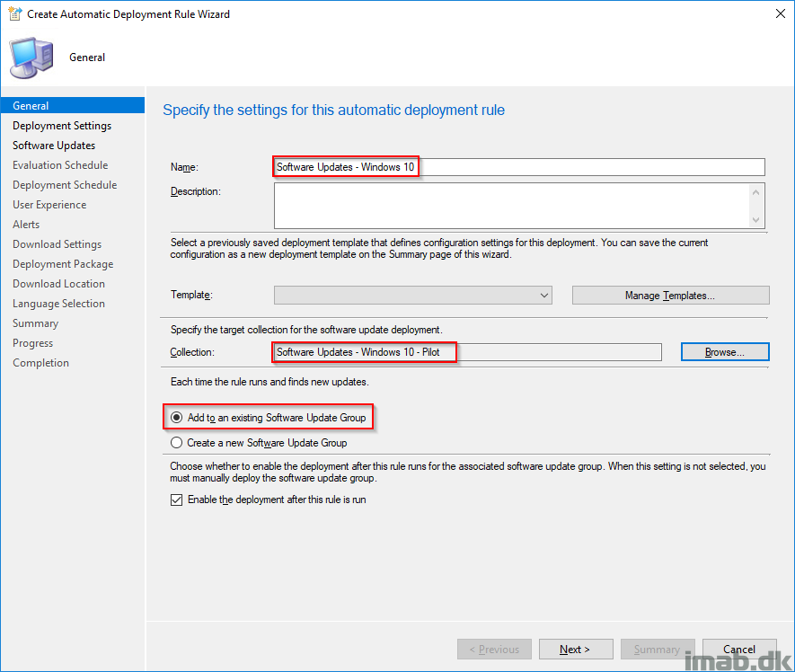Jump to the Summary step in sidebar
This screenshot has width=795, height=672.
pos(36,323)
